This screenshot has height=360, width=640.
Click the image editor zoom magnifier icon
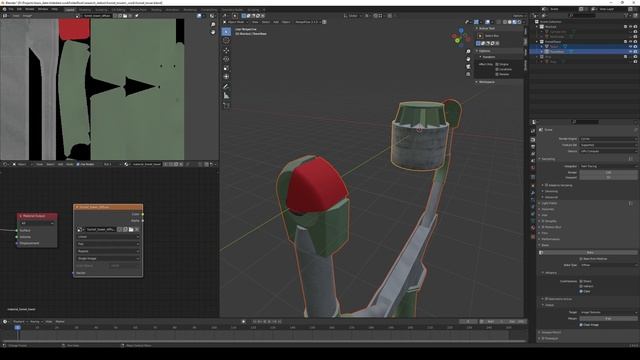pyautogui.click(x=213, y=24)
